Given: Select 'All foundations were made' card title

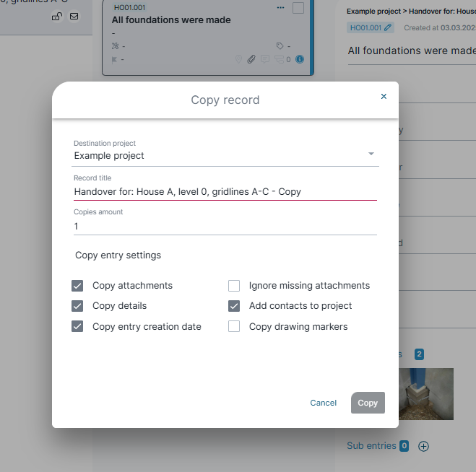Looking at the screenshot, I should [x=171, y=20].
